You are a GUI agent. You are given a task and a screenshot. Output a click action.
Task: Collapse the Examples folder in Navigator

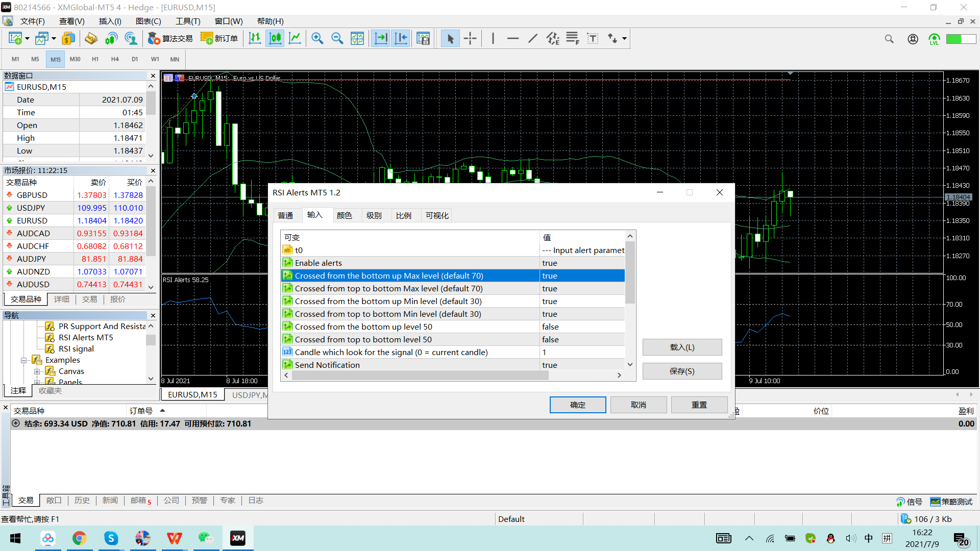(x=23, y=360)
